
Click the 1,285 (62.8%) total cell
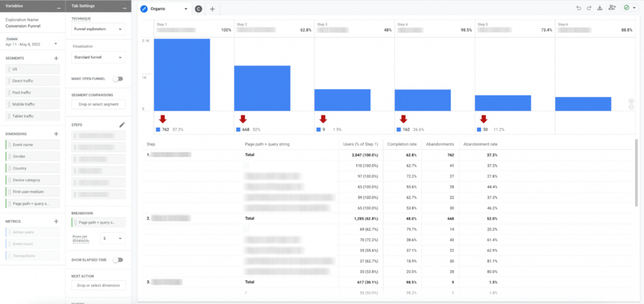click(365, 218)
